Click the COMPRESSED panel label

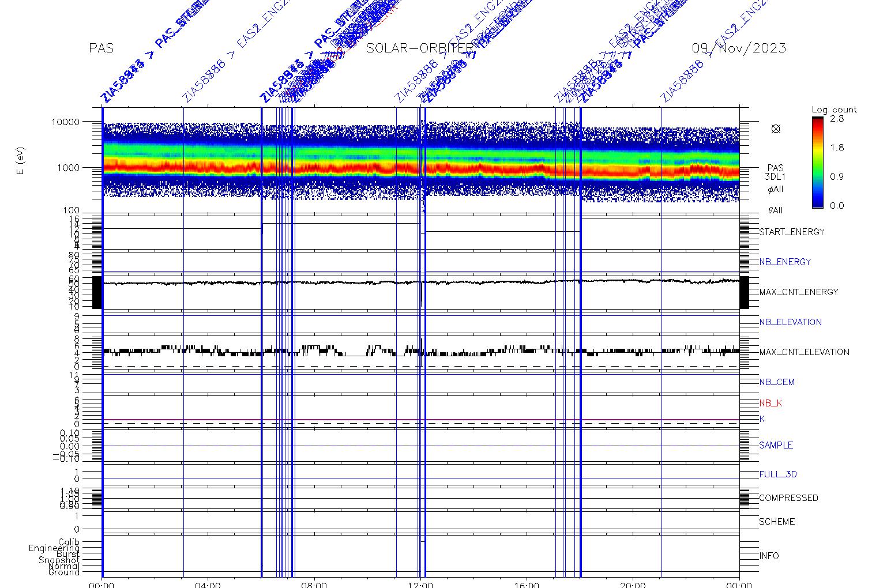788,498
